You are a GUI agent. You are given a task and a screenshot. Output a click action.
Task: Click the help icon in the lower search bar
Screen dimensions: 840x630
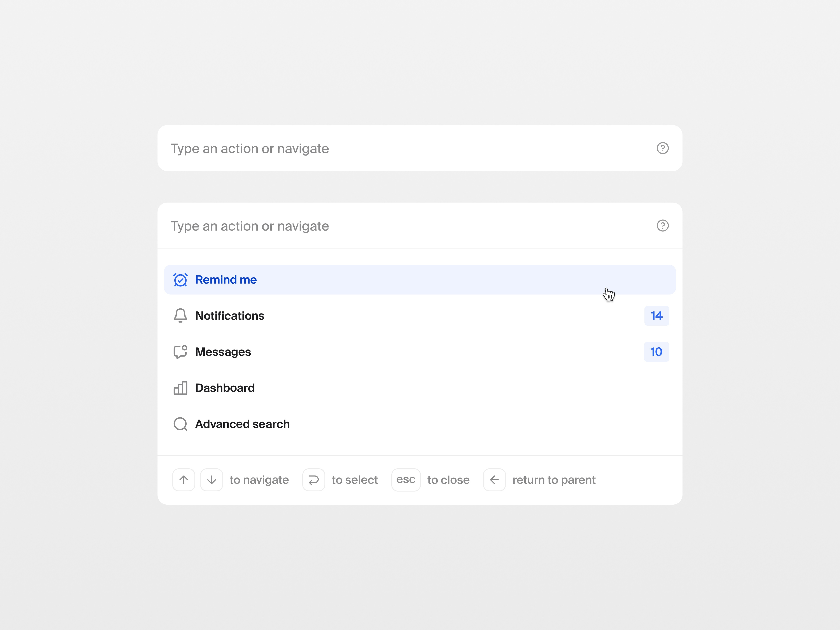tap(663, 226)
